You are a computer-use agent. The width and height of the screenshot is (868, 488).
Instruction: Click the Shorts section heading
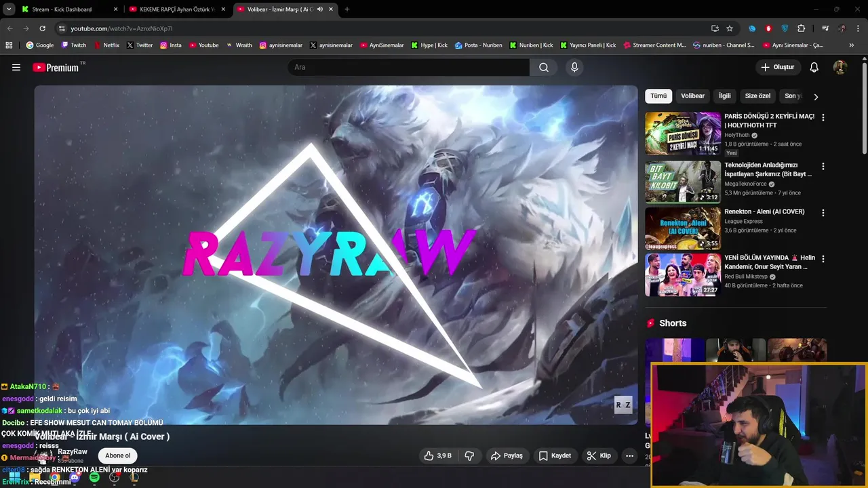673,323
